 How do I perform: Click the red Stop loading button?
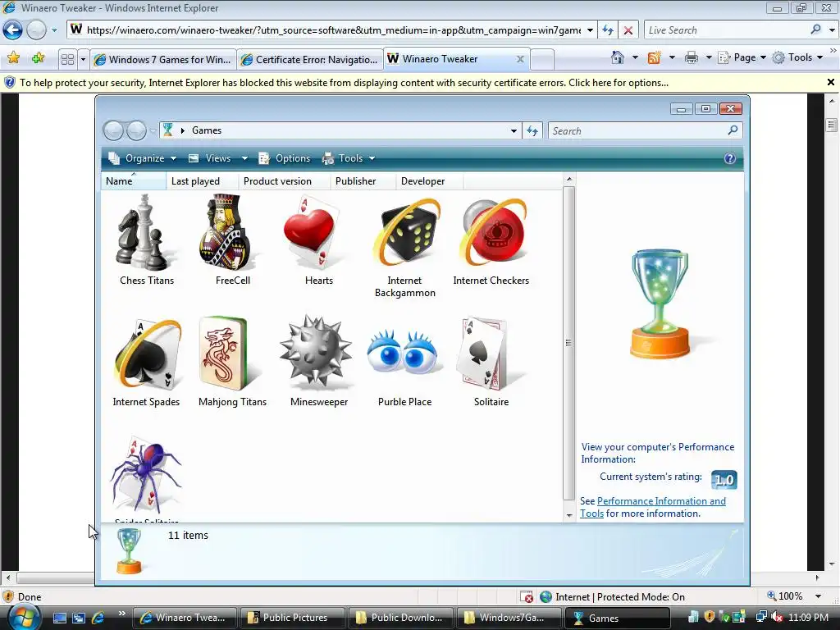[x=628, y=30]
